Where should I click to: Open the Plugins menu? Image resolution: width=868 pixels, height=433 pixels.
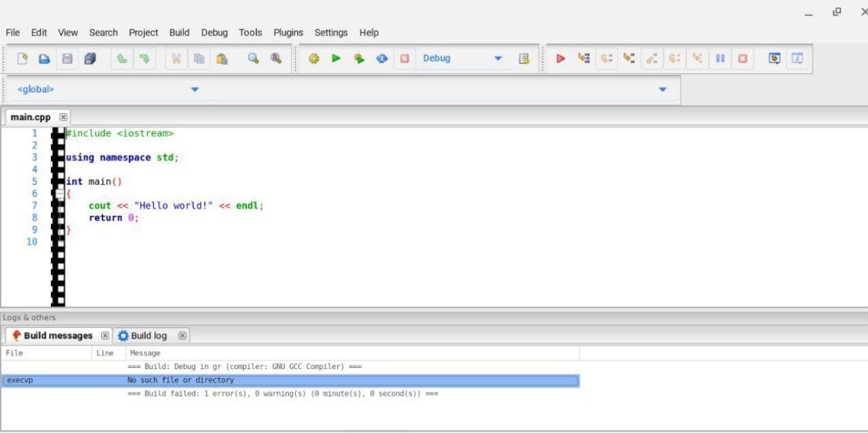pos(288,33)
